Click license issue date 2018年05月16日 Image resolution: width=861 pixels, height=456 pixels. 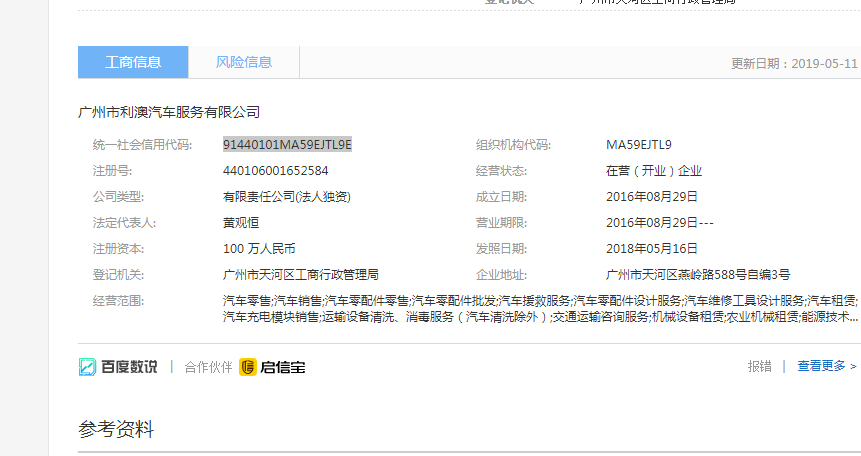pos(652,249)
